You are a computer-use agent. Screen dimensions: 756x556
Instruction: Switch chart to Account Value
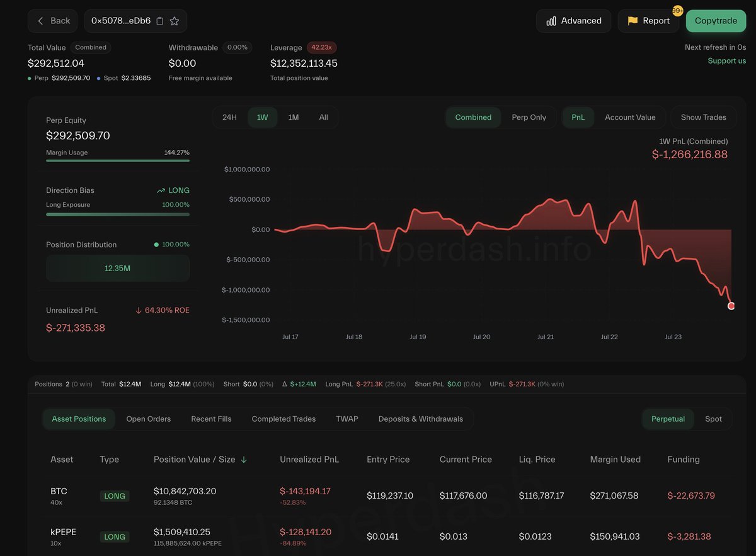click(630, 117)
